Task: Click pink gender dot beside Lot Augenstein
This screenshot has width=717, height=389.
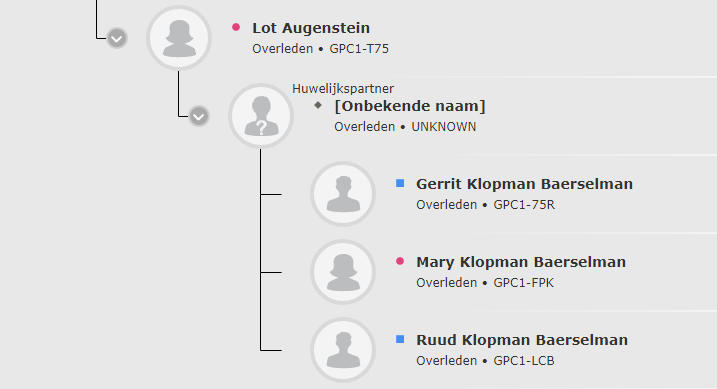Action: [x=236, y=27]
